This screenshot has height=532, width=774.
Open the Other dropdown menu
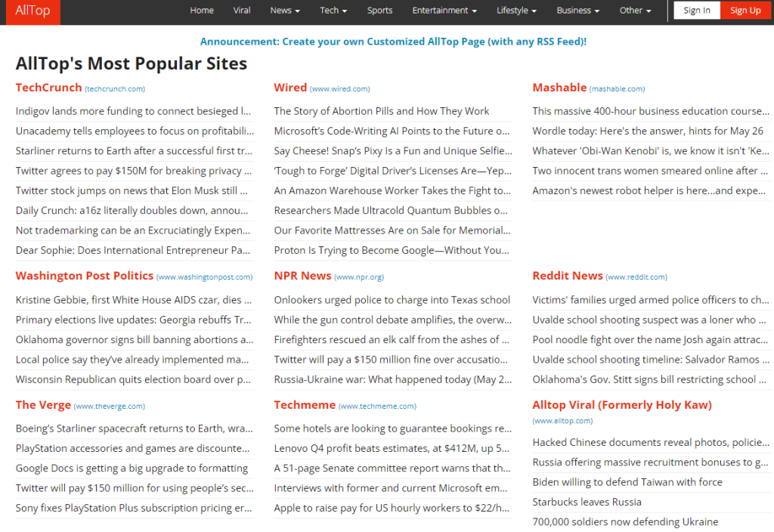point(635,11)
